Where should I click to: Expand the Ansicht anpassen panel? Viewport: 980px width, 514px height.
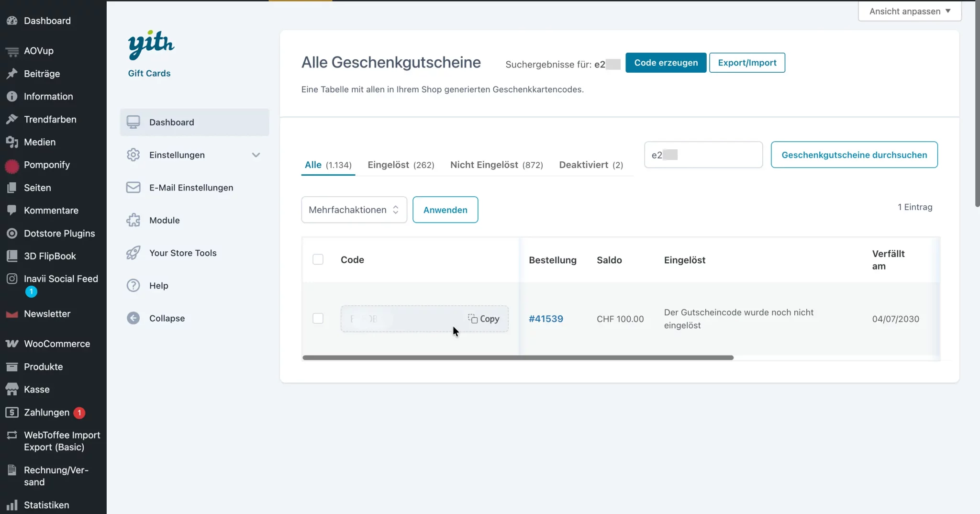click(909, 11)
